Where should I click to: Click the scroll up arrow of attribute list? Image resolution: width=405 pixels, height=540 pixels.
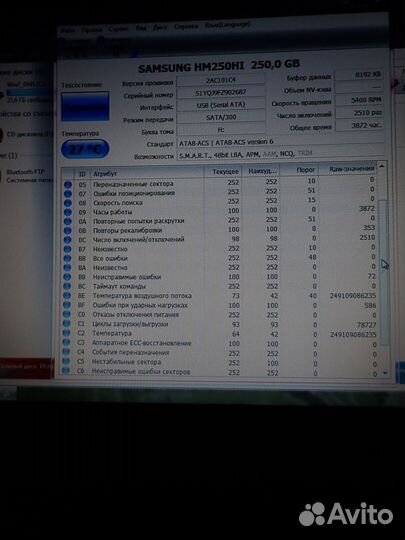[382, 166]
